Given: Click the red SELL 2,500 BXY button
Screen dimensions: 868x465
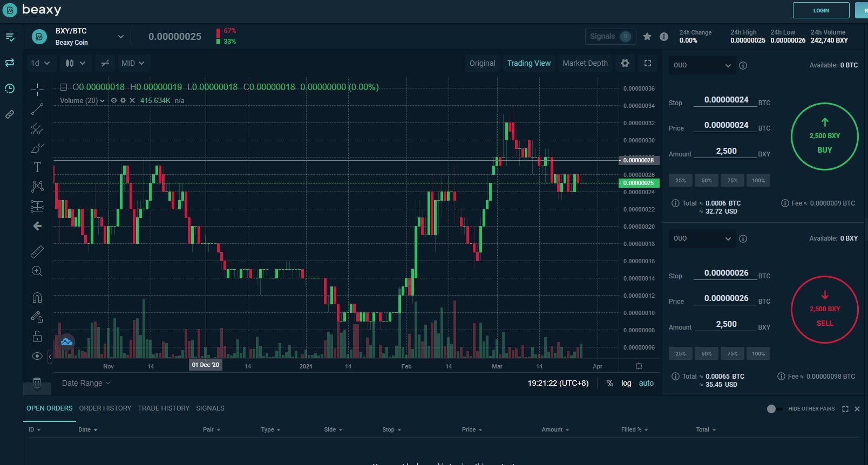Looking at the screenshot, I should point(824,310).
